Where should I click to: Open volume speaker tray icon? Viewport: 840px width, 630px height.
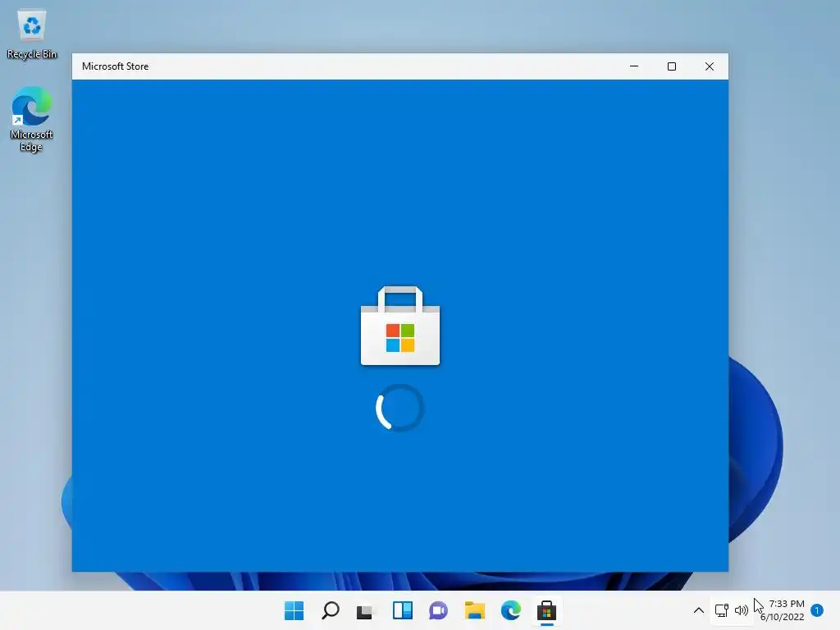click(742, 610)
